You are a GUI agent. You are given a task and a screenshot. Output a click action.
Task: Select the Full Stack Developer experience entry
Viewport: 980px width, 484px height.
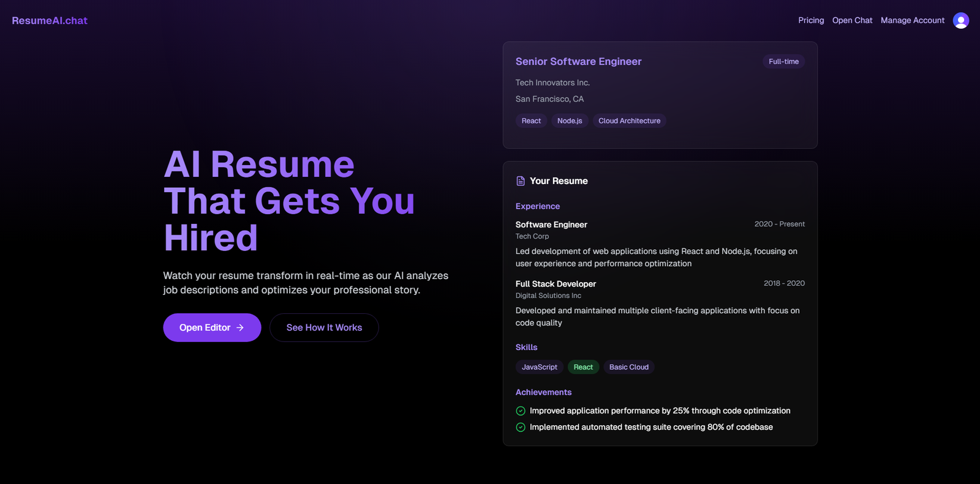pos(556,284)
